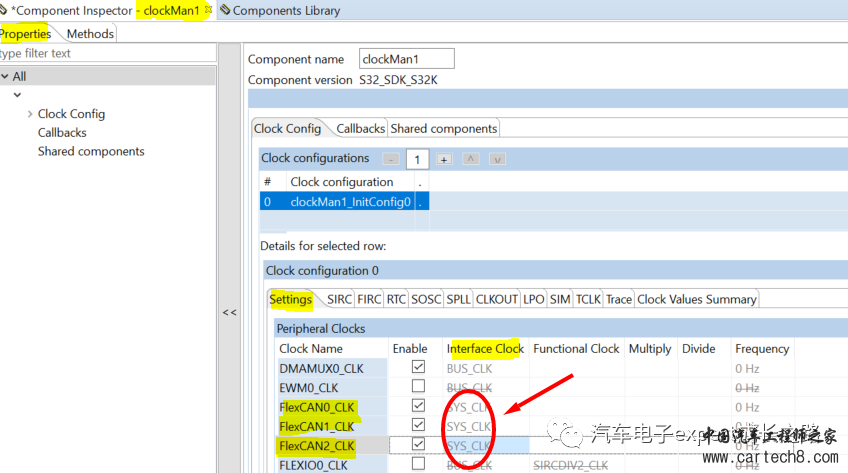
Task: Open the SIM tab
Action: (x=560, y=299)
